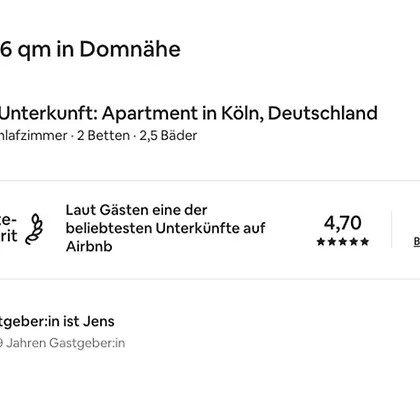Screen dimensions: 420x420
Task: Click the laurel wreath guest favorite icon
Action: [x=34, y=229]
